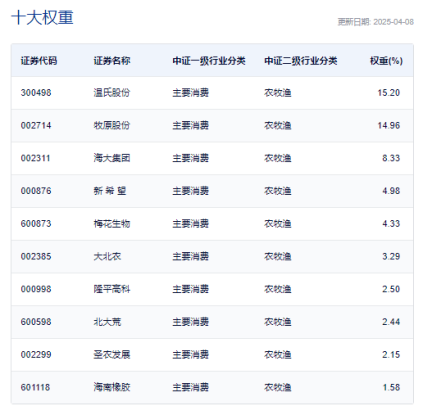Viewport: 423px width, 416px height.
Task: Click 主要消费 in the 新希望 row
Action: click(x=191, y=191)
